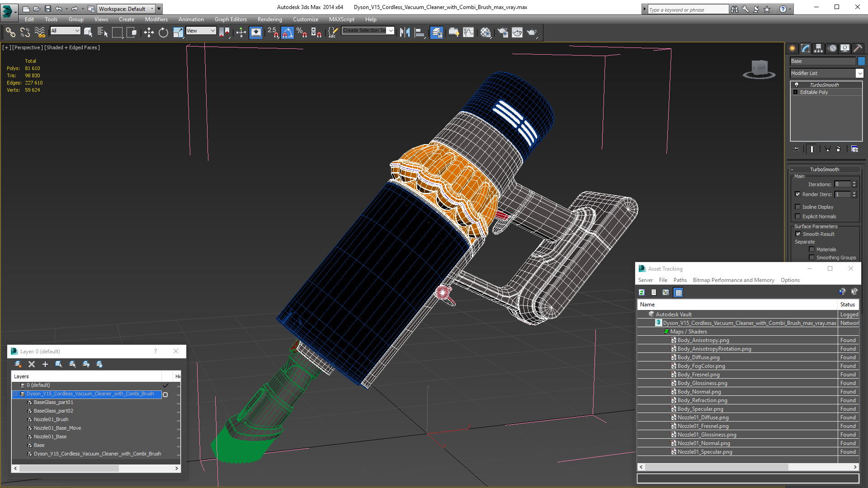Open Select by Name list icon
Image resolution: width=868 pixels, height=488 pixels.
tap(103, 32)
